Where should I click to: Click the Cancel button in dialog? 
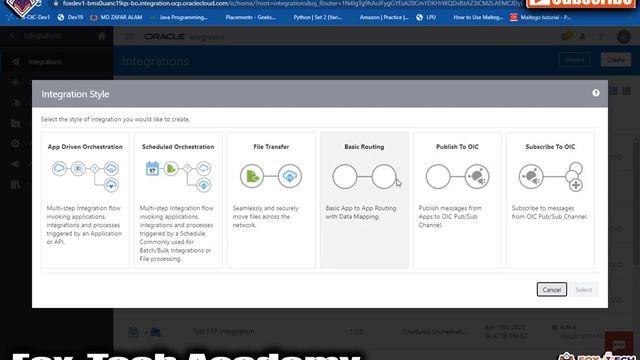(x=551, y=289)
